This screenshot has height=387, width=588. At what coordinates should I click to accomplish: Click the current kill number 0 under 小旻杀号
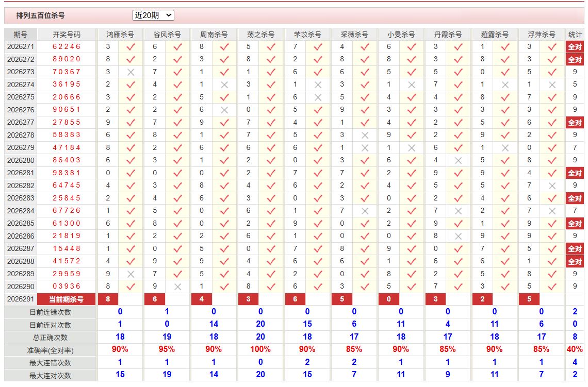click(389, 299)
